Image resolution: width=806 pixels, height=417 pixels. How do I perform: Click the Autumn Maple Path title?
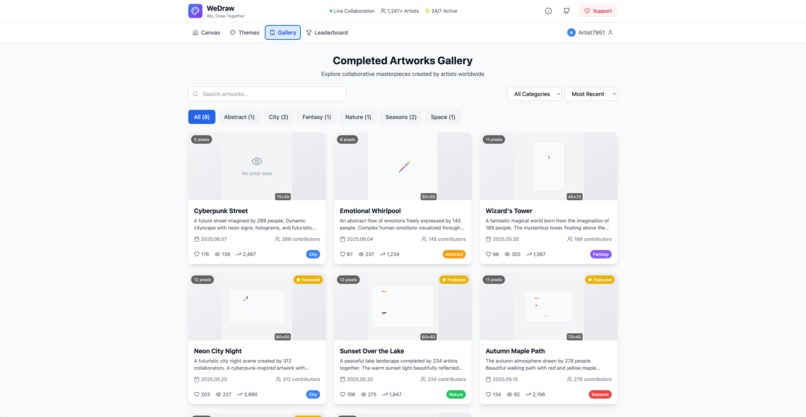(515, 351)
